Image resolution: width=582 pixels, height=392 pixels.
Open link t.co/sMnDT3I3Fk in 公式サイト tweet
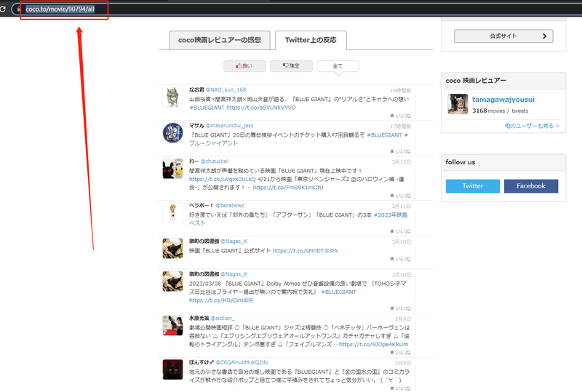[306, 251]
